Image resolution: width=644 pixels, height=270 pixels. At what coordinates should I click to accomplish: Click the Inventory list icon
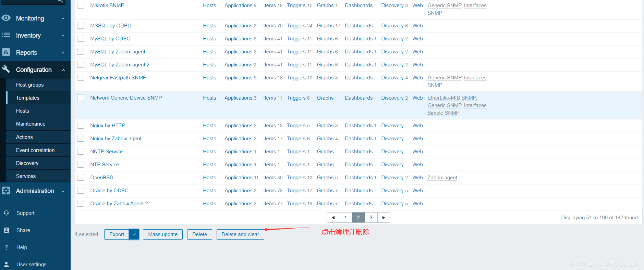[x=6, y=35]
